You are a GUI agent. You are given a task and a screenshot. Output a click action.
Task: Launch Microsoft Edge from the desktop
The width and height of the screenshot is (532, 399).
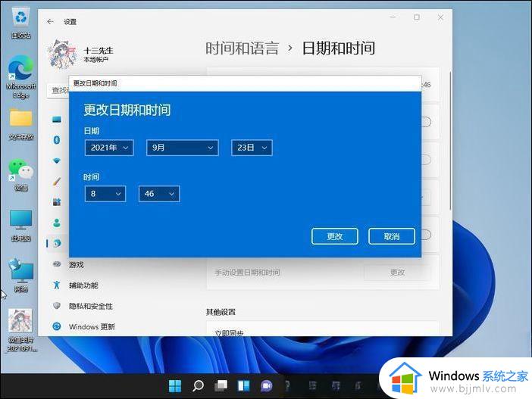tap(20, 77)
